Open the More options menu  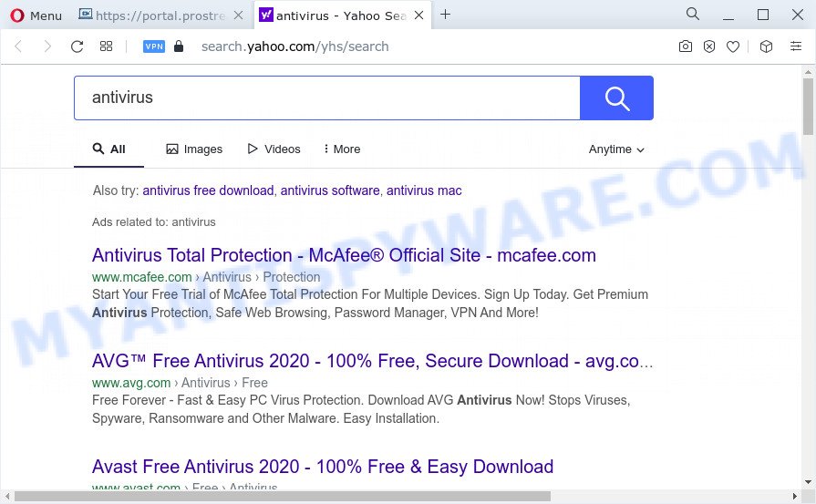(343, 149)
